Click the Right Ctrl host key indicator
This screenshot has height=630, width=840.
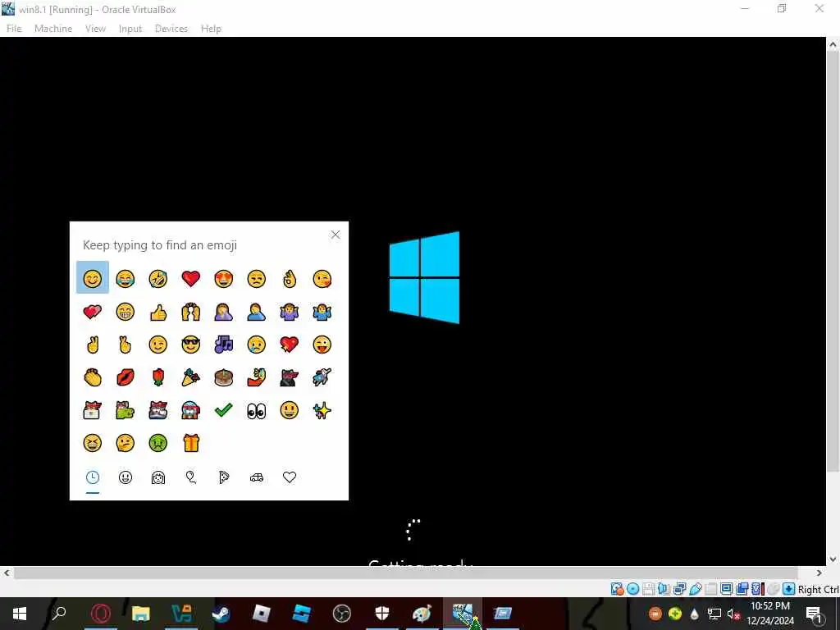tap(818, 589)
